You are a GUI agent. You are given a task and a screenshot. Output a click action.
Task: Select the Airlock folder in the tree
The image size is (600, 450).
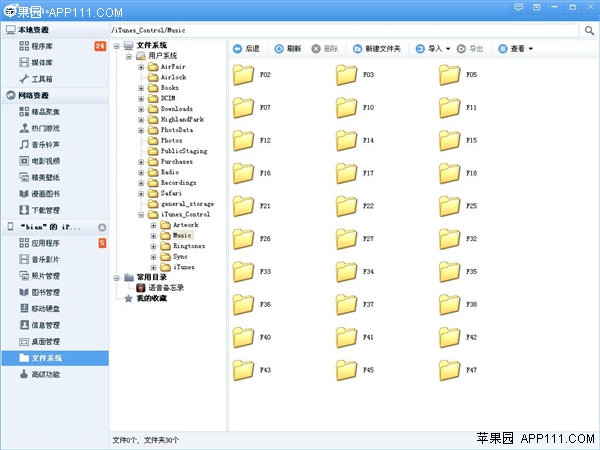[168, 77]
